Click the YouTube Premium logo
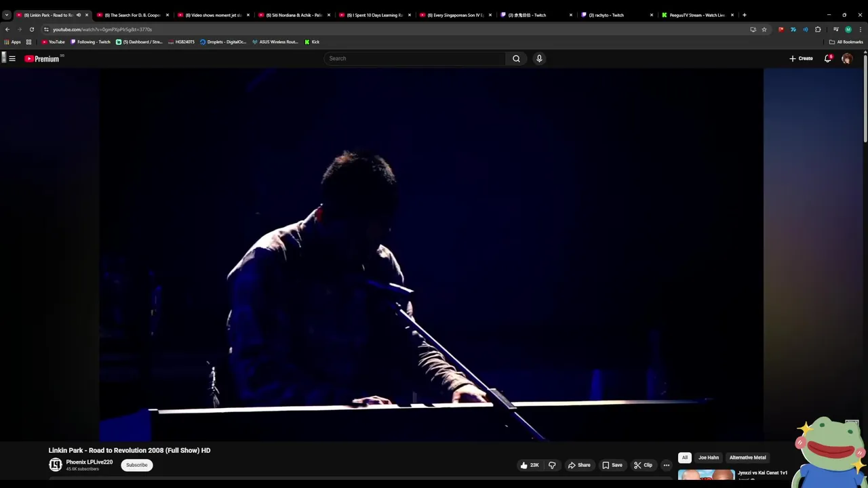The image size is (868, 488). pyautogui.click(x=42, y=59)
